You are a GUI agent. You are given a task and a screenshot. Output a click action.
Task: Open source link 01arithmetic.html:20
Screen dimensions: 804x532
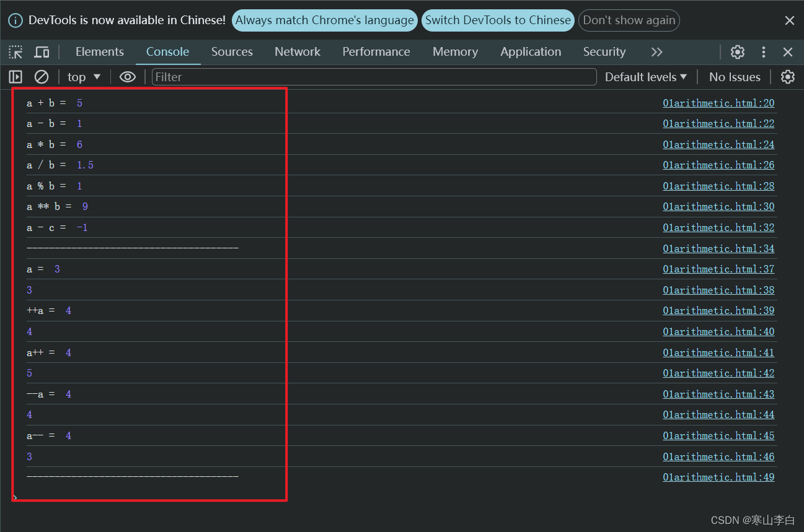[x=718, y=103]
